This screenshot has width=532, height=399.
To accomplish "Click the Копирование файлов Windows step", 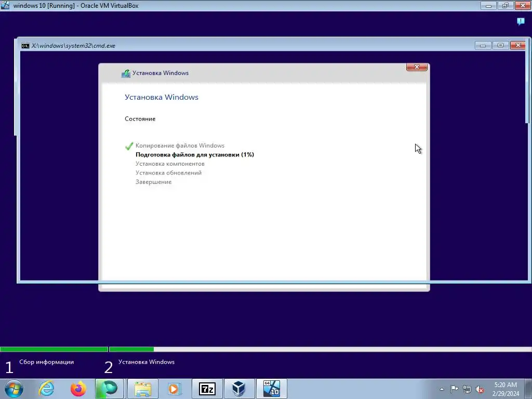I will (180, 145).
